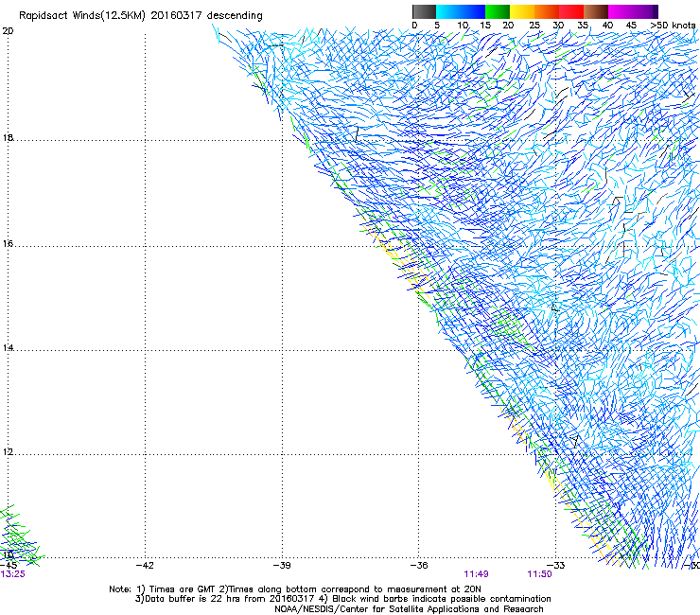Screen dimensions: 700x615
Task: Click the longitude label -36
Action: (419, 566)
